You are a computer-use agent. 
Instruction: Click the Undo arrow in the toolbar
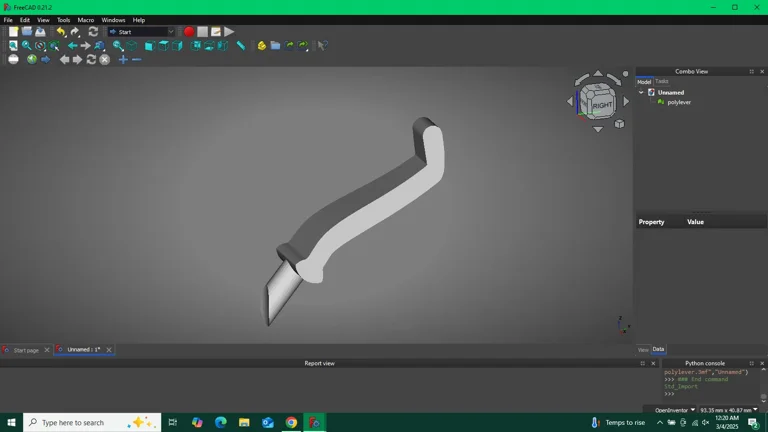(61, 32)
